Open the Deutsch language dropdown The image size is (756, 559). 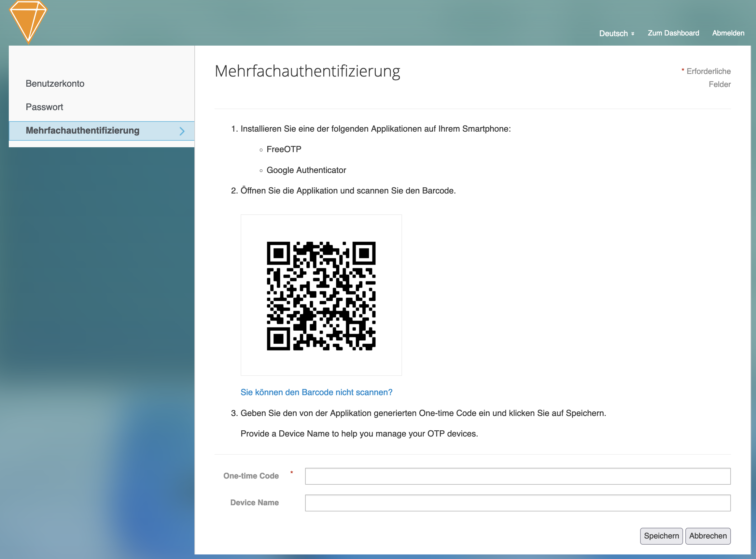click(613, 34)
